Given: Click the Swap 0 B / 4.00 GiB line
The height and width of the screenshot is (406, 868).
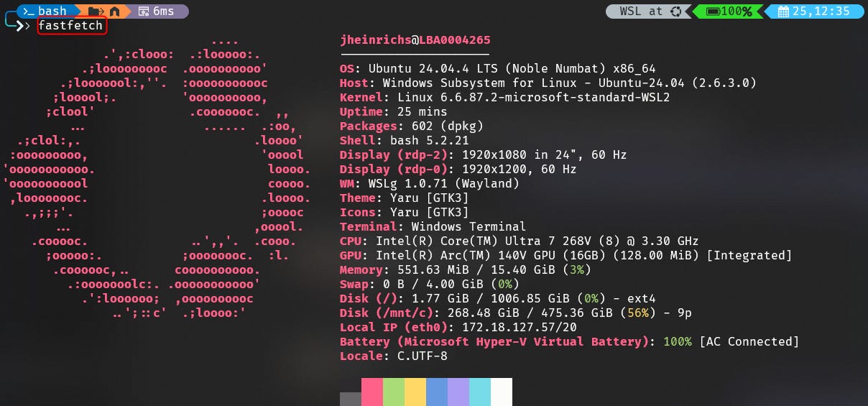Looking at the screenshot, I should [429, 285].
